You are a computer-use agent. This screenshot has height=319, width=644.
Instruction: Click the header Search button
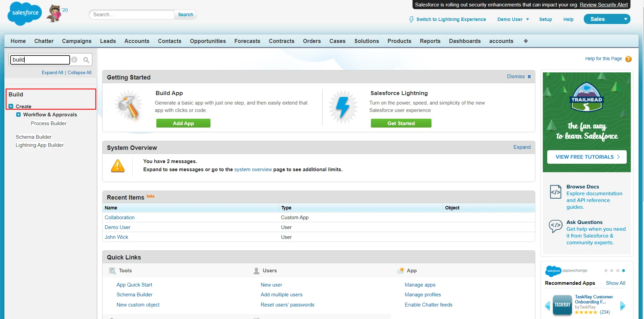185,15
